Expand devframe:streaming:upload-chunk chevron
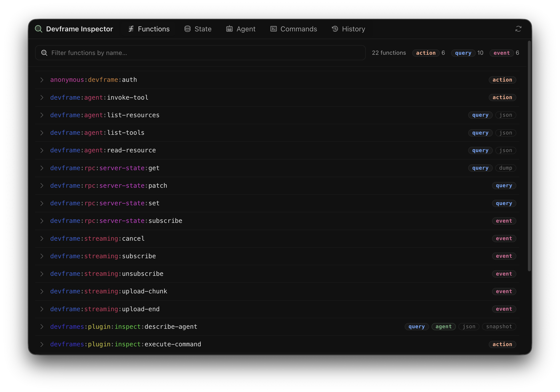Image resolution: width=560 pixels, height=392 pixels. [x=42, y=291]
